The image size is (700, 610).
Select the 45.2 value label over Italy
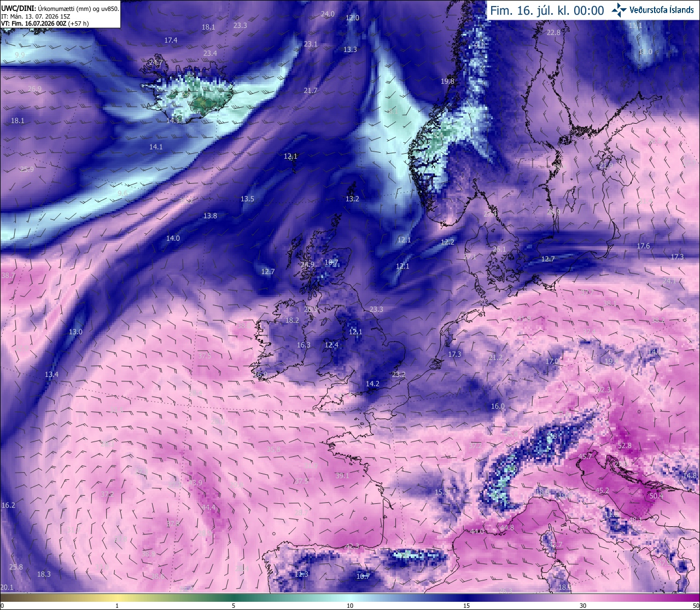click(602, 491)
